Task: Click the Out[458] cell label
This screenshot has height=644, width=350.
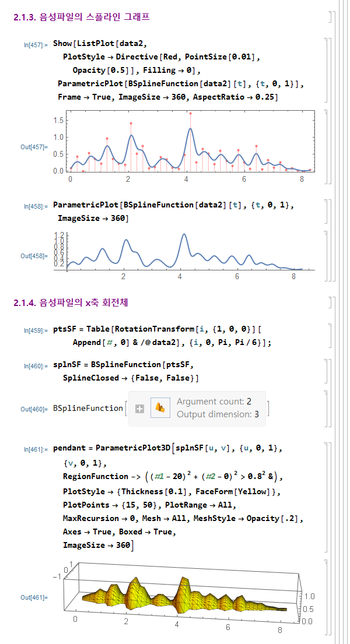Action: pyautogui.click(x=34, y=256)
